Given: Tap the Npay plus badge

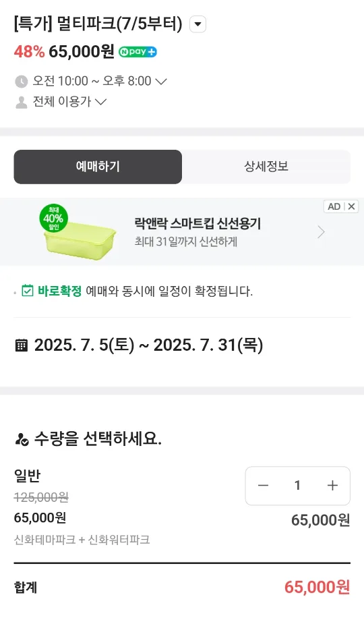Looking at the screenshot, I should (138, 51).
